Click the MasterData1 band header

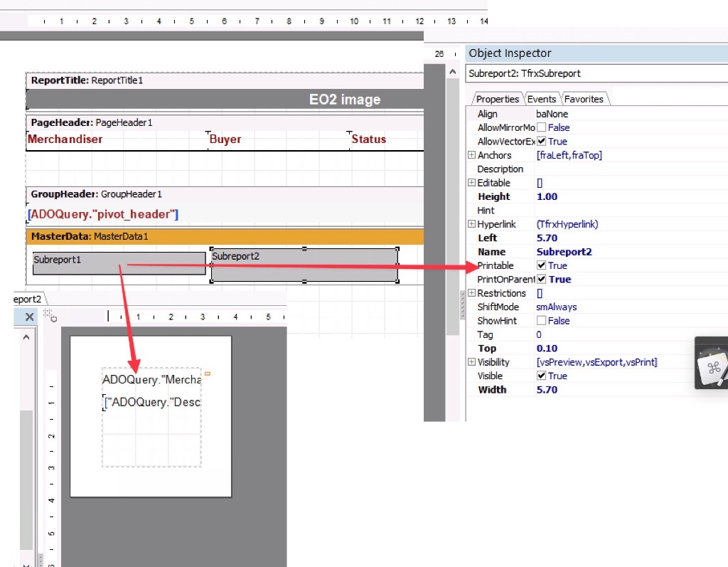(x=225, y=236)
